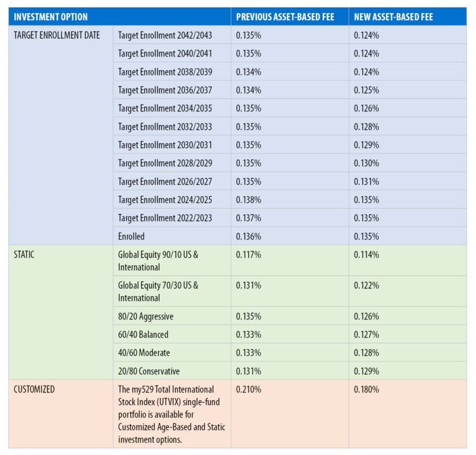Select Global Equity 90/10 US & International
This screenshot has width=476, height=455.
click(167, 260)
